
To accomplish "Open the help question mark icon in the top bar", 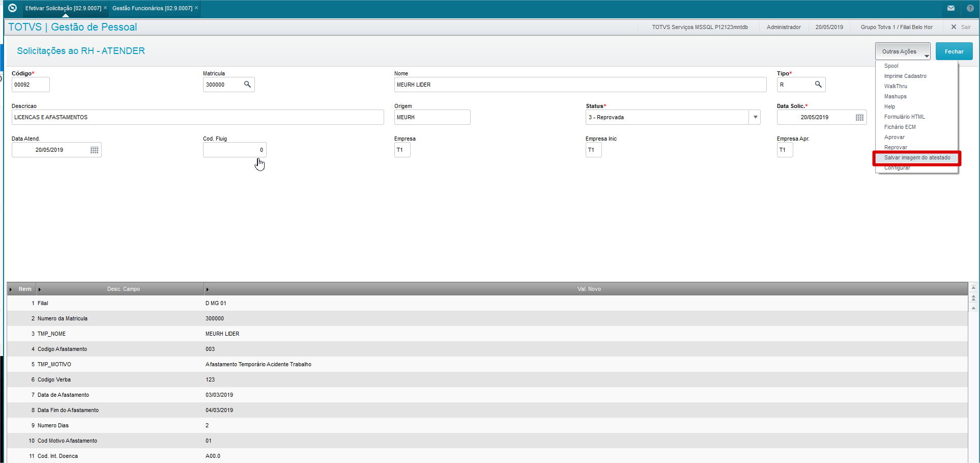I will [x=970, y=8].
